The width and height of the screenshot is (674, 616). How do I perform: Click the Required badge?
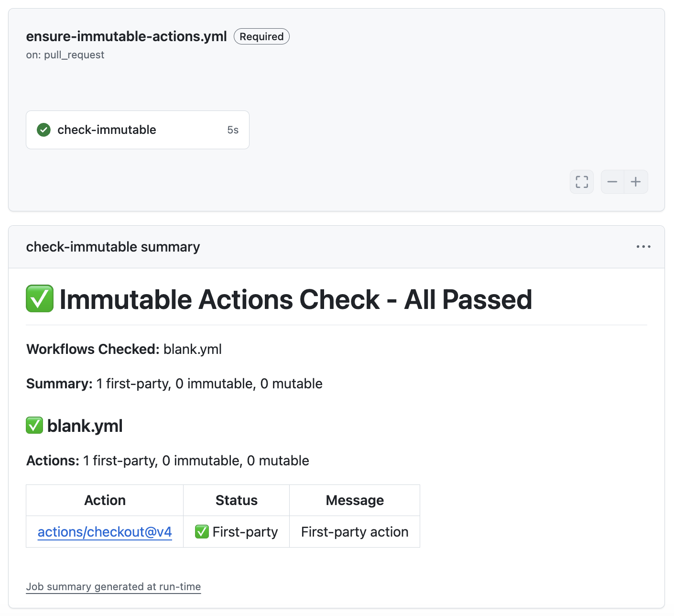(261, 36)
